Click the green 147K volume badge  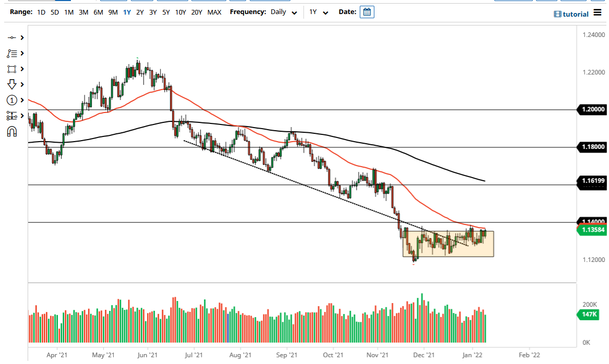[x=588, y=315]
